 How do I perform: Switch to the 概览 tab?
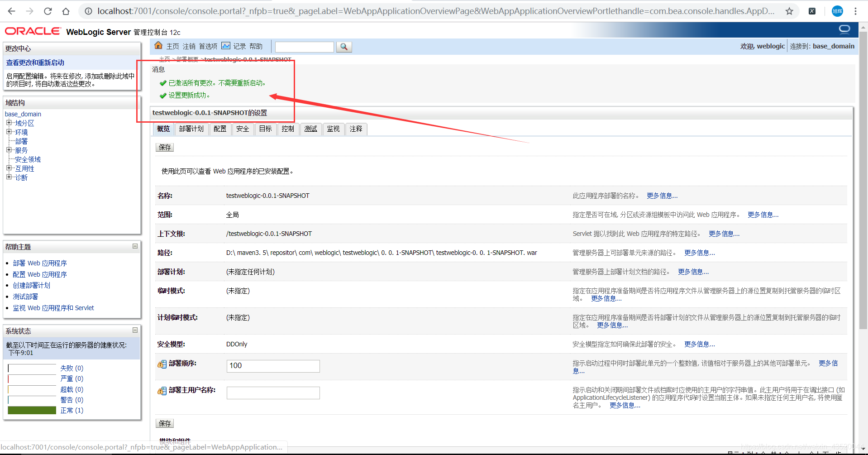pyautogui.click(x=163, y=129)
